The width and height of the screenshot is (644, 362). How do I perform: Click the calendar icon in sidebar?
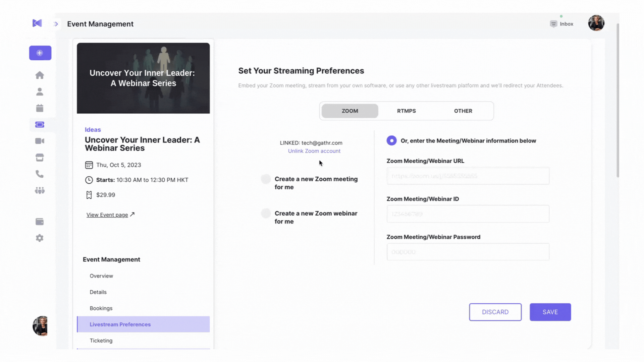(40, 108)
